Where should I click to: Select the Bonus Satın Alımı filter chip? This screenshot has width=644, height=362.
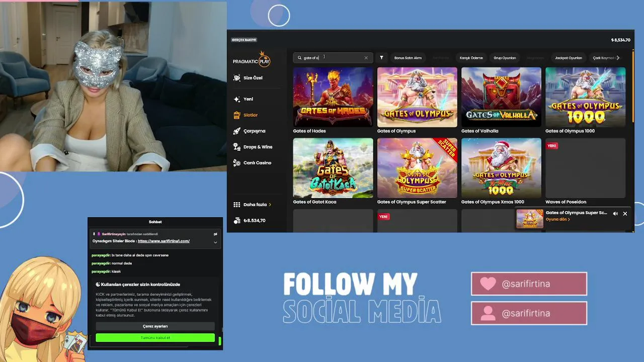click(x=408, y=58)
